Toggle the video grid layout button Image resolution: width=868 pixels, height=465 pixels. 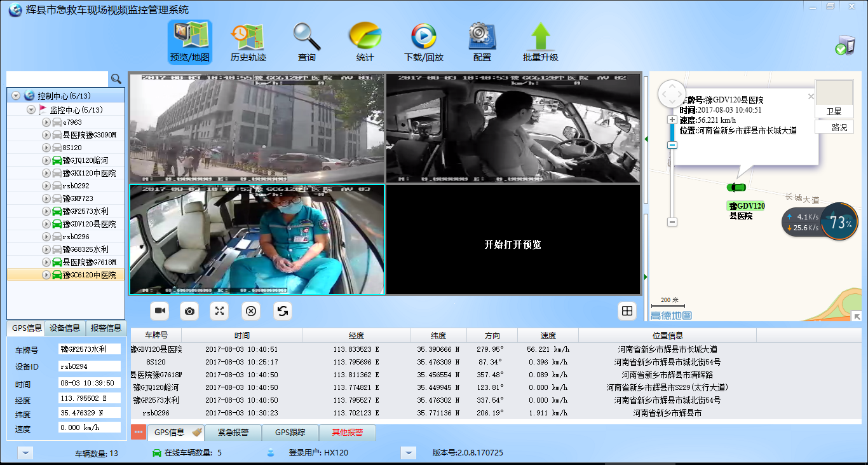(x=627, y=310)
